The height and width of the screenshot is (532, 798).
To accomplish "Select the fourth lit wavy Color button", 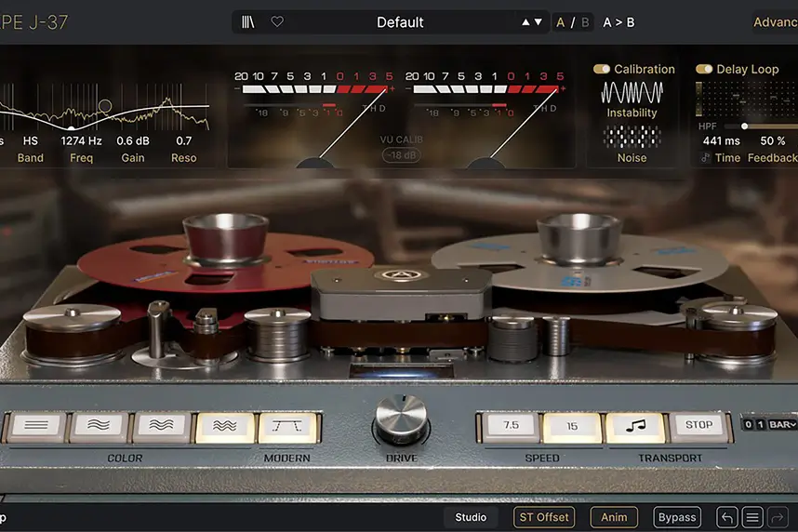I will pyautogui.click(x=224, y=426).
